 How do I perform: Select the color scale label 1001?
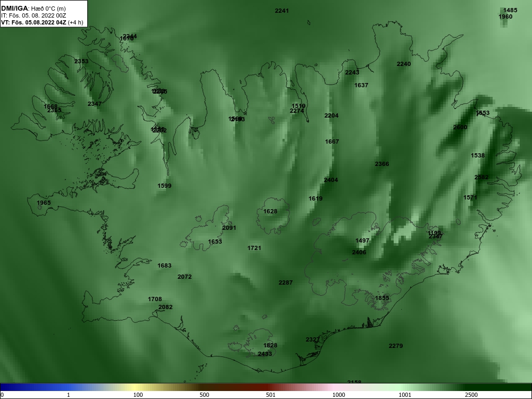pos(405,395)
